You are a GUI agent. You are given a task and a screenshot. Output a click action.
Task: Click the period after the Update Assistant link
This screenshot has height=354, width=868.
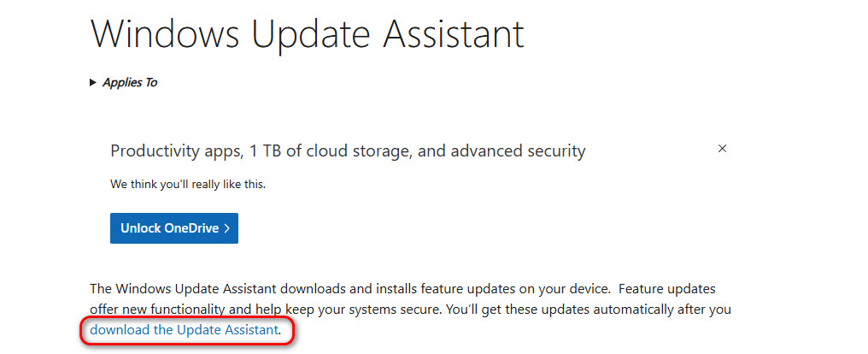tap(280, 330)
